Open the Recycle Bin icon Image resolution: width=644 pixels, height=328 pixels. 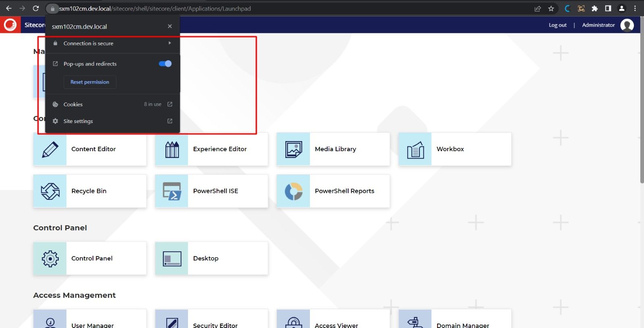(x=50, y=191)
